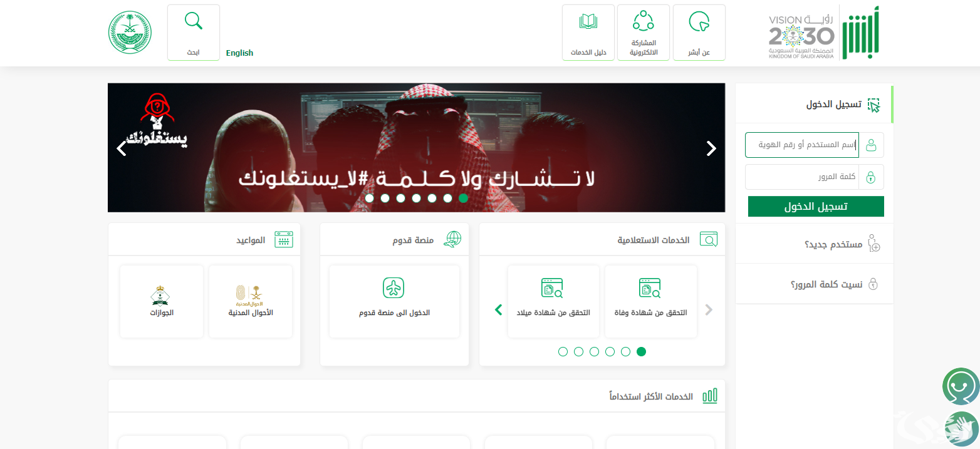Click the green تسجيل الدخول login button
Screen dimensions: 980x449
coord(816,207)
